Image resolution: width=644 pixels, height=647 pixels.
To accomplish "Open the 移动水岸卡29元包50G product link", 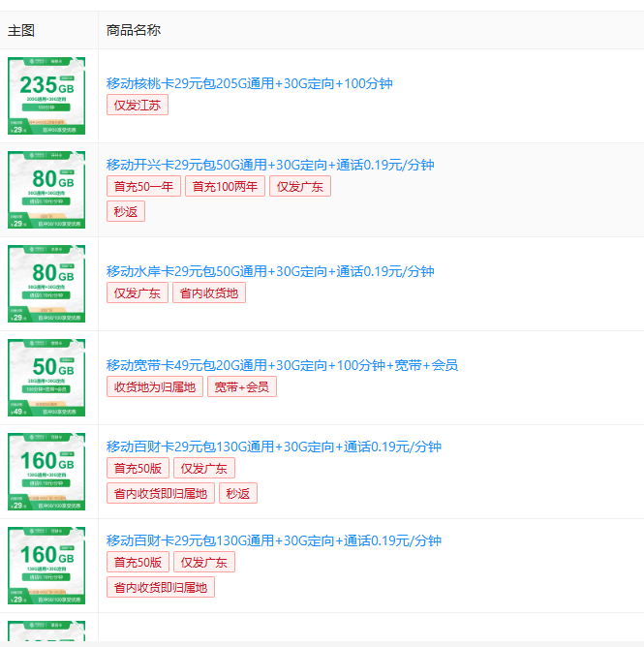I will click(x=270, y=271).
